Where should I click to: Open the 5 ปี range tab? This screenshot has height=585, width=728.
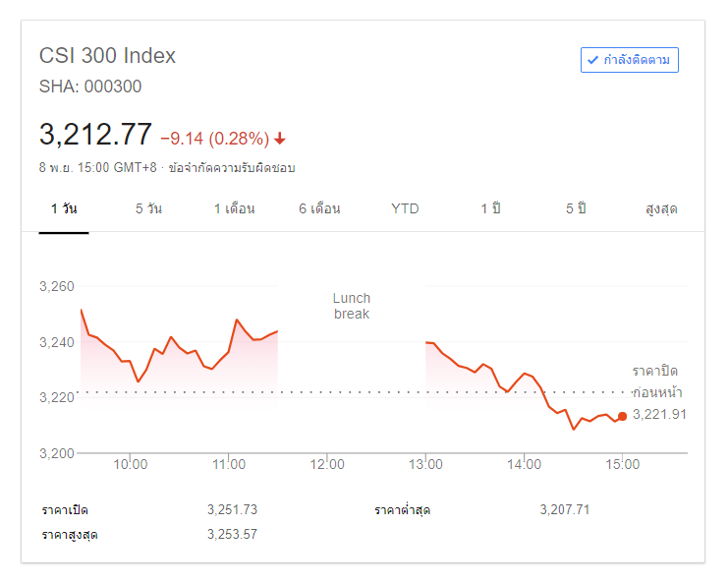576,209
